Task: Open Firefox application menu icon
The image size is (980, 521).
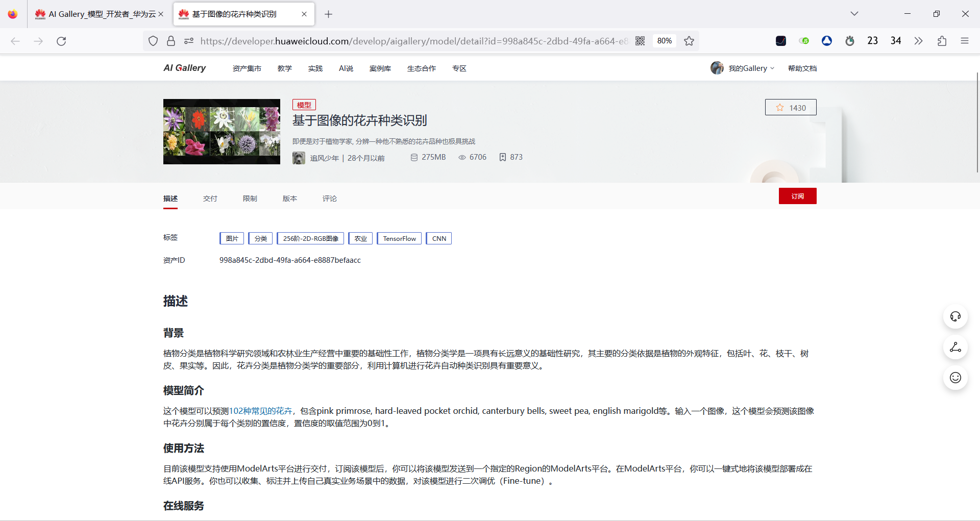Action: tap(965, 41)
